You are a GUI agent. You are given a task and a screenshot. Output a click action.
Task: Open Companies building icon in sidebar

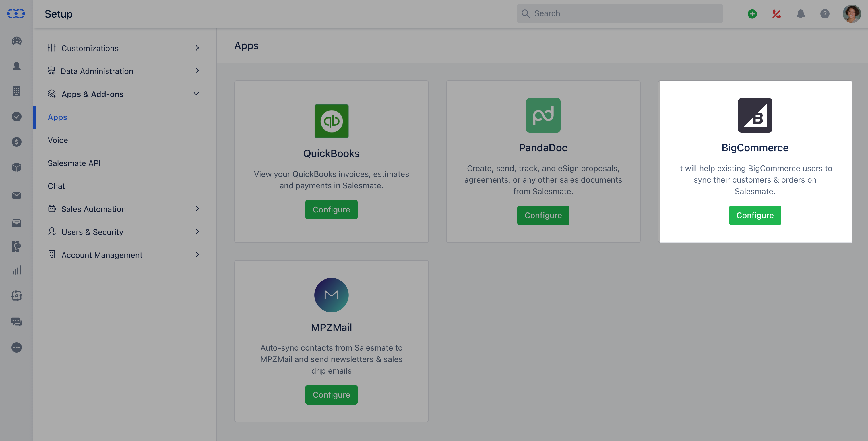coord(17,91)
